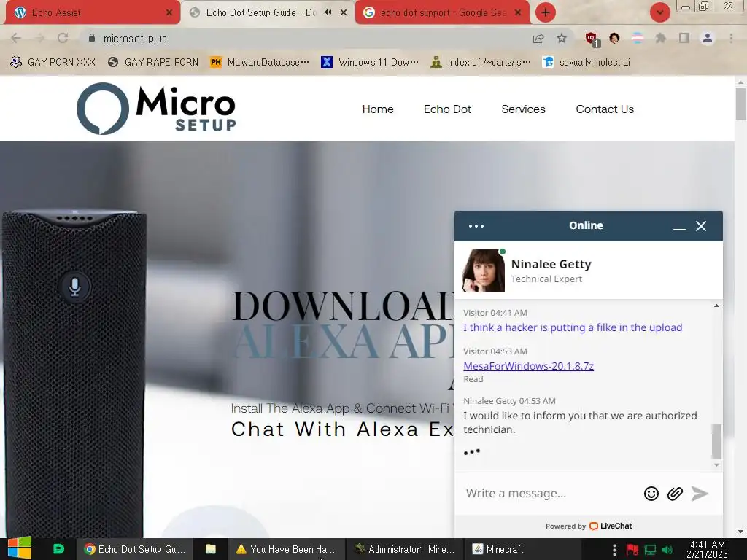747x560 pixels.
Task: Switch to echo dot support Google tab
Action: point(442,12)
